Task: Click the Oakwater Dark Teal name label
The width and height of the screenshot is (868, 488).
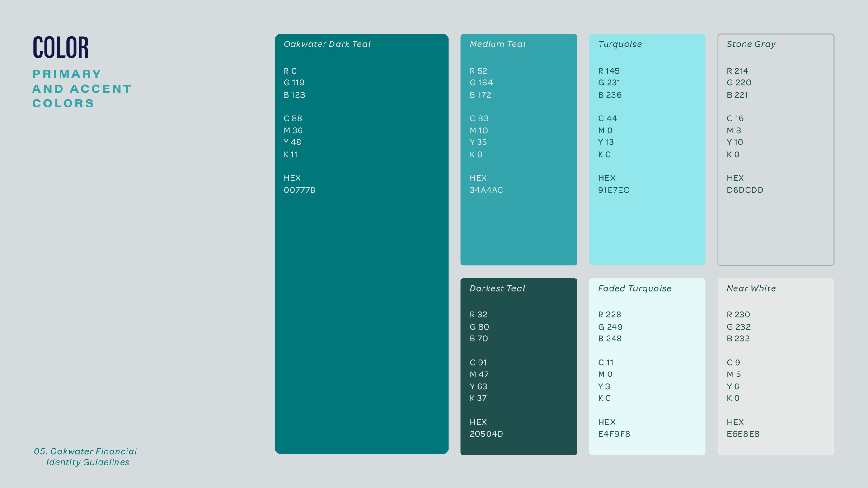Action: pyautogui.click(x=327, y=44)
